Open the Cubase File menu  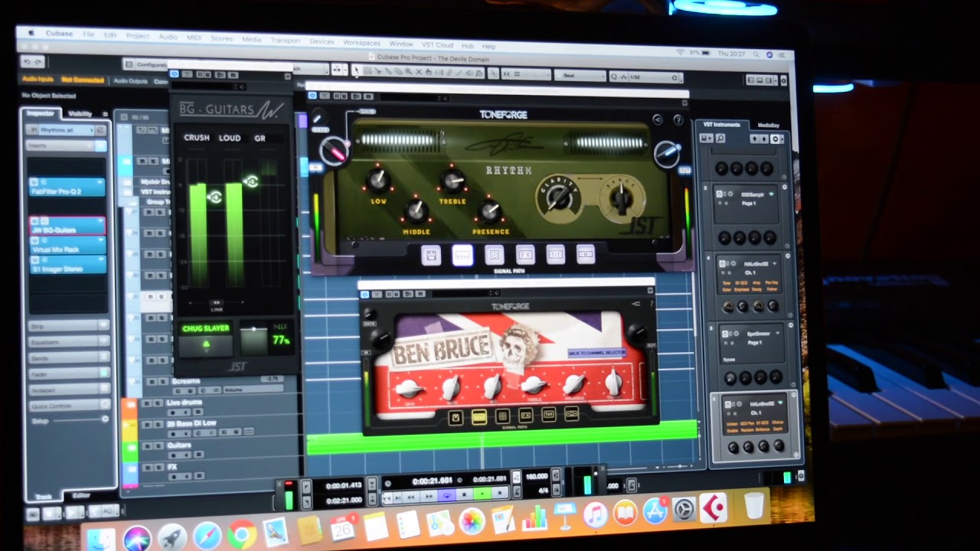(x=89, y=35)
